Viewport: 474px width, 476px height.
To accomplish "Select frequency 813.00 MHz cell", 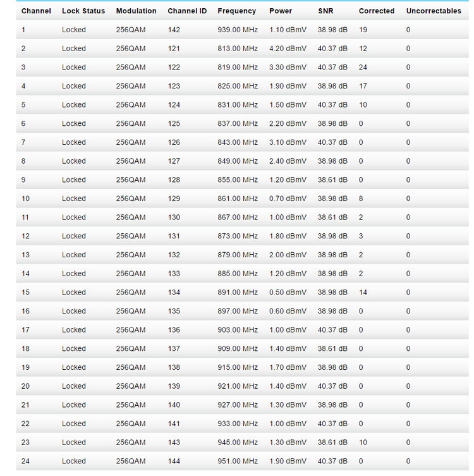I will [x=238, y=49].
